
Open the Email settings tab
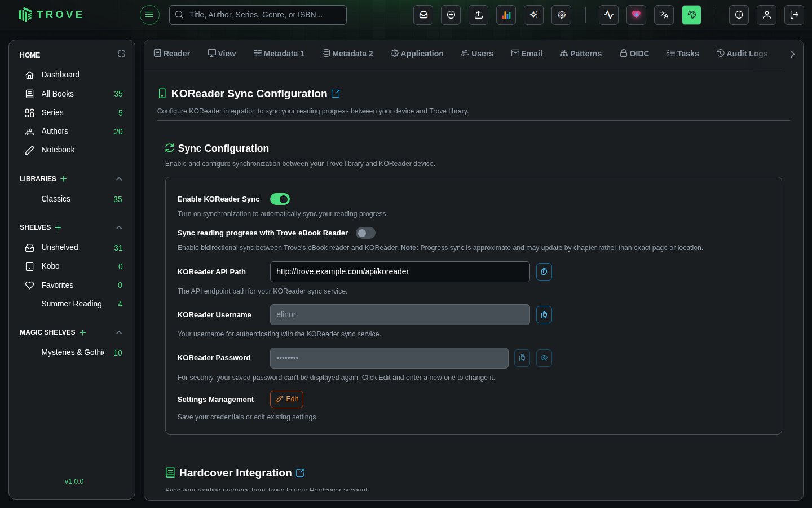point(527,54)
